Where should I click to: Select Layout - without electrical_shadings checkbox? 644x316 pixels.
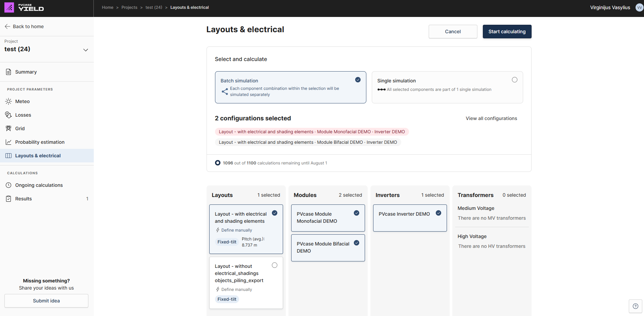(275, 265)
